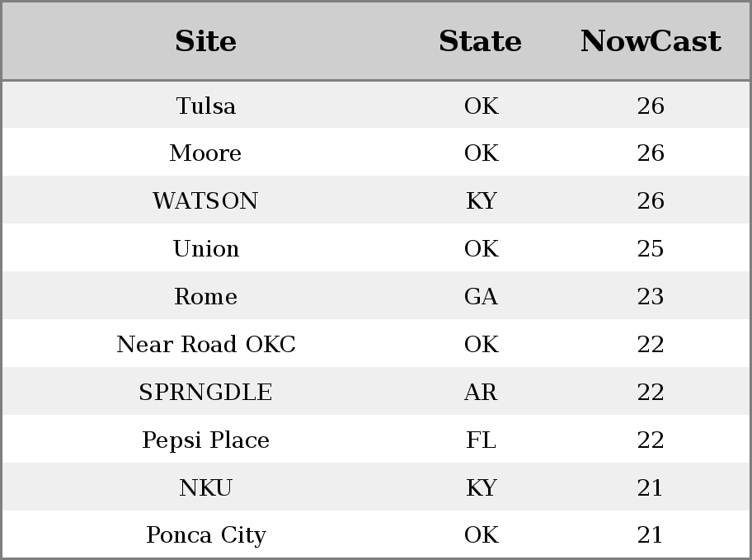Image resolution: width=752 pixels, height=560 pixels.
Task: Click the Rome site cell
Action: coord(206,296)
